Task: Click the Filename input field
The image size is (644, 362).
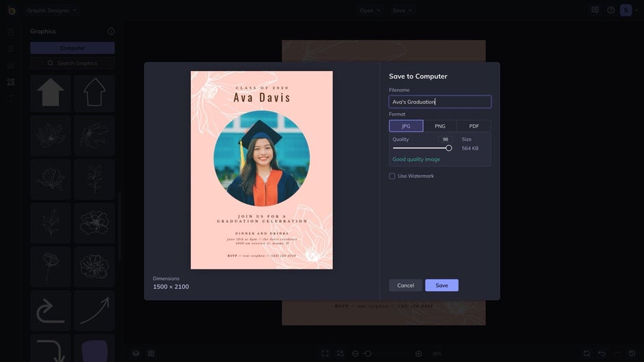Action: (440, 102)
